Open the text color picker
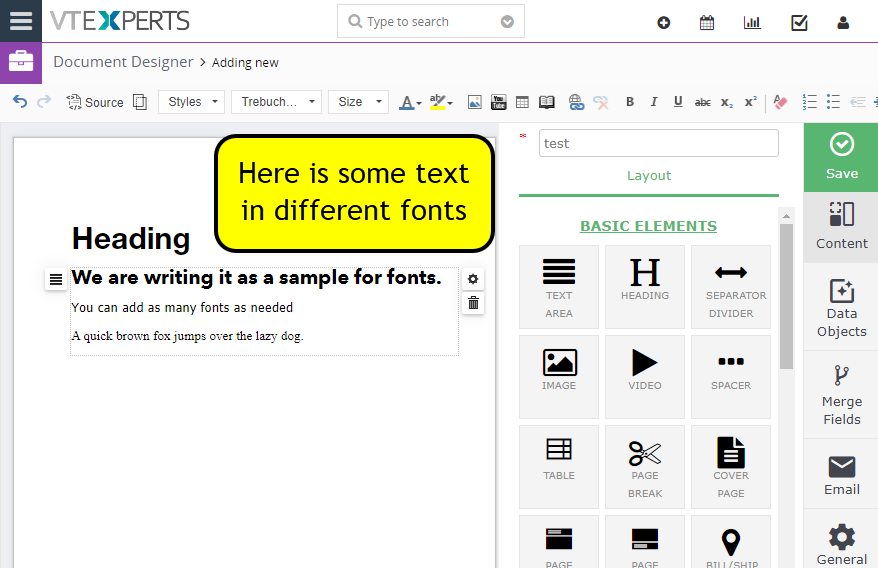 (x=410, y=102)
